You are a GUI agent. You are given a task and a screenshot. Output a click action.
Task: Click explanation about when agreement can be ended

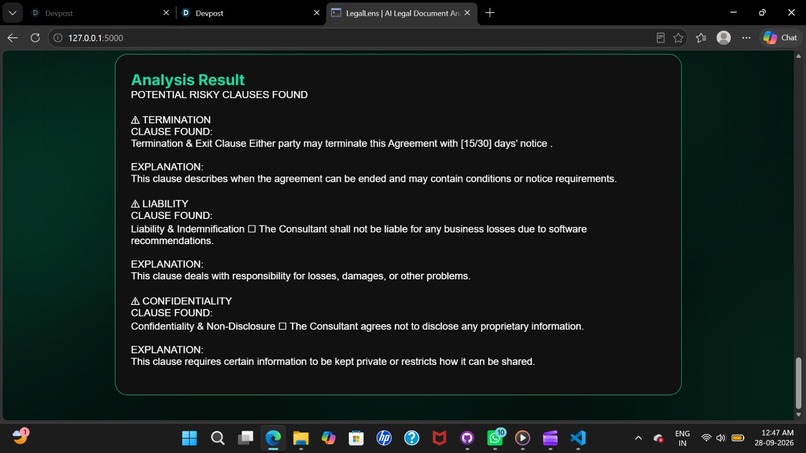pyautogui.click(x=373, y=178)
